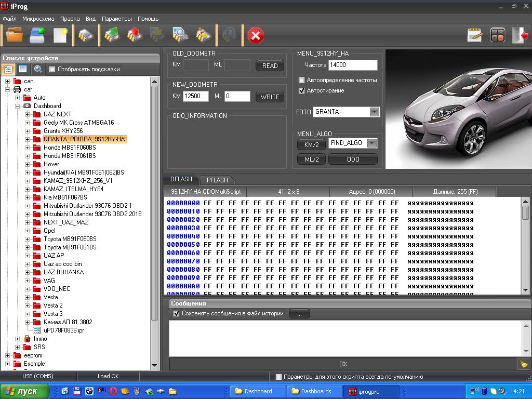Enable the Автоопределение частоты checkbox
This screenshot has height=399, width=532.
(302, 81)
